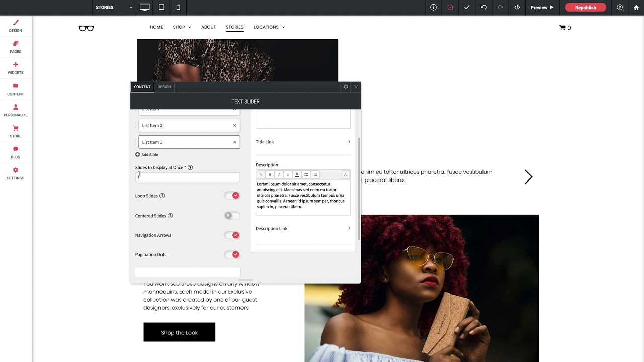Expand SHOP menu in site navigation
The image size is (644, 362).
pos(182,27)
